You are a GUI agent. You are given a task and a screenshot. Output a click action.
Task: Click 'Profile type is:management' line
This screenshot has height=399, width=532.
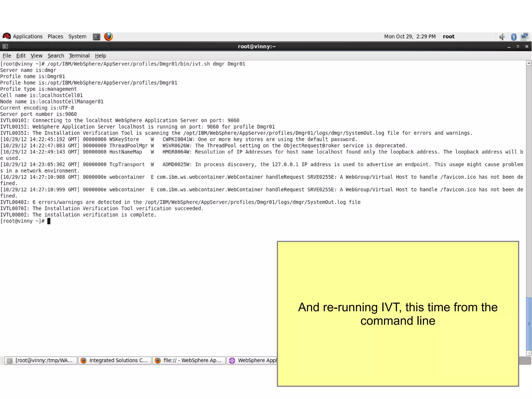pyautogui.click(x=38, y=89)
